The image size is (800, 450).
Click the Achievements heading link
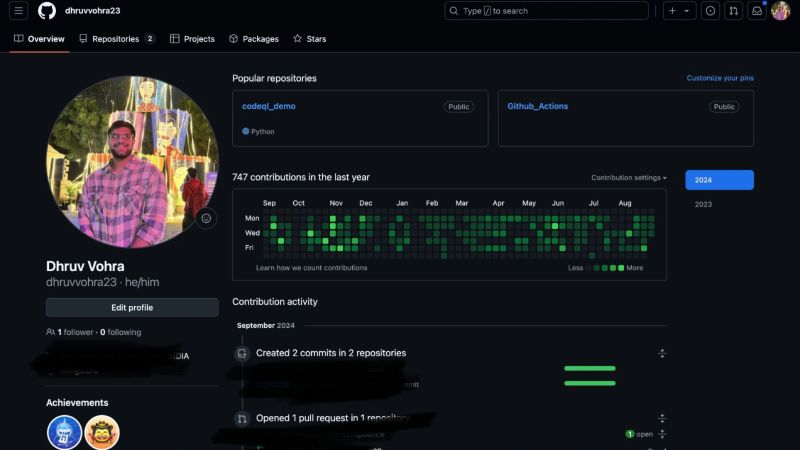(77, 403)
